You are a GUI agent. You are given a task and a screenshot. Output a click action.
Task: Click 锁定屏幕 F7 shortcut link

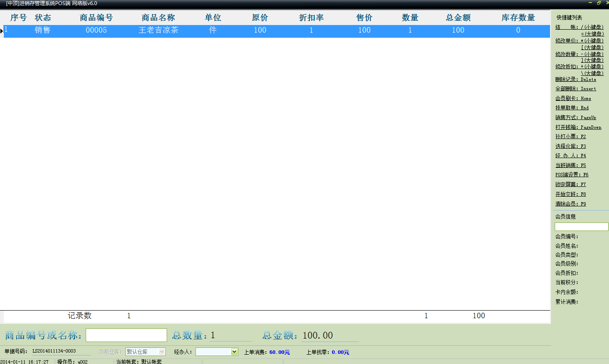(570, 184)
